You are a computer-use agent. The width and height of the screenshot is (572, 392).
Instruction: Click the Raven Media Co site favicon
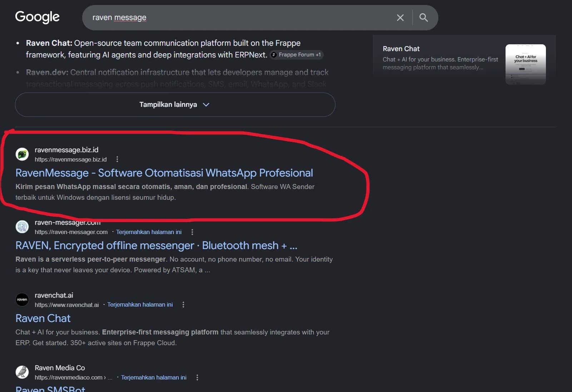(22, 372)
